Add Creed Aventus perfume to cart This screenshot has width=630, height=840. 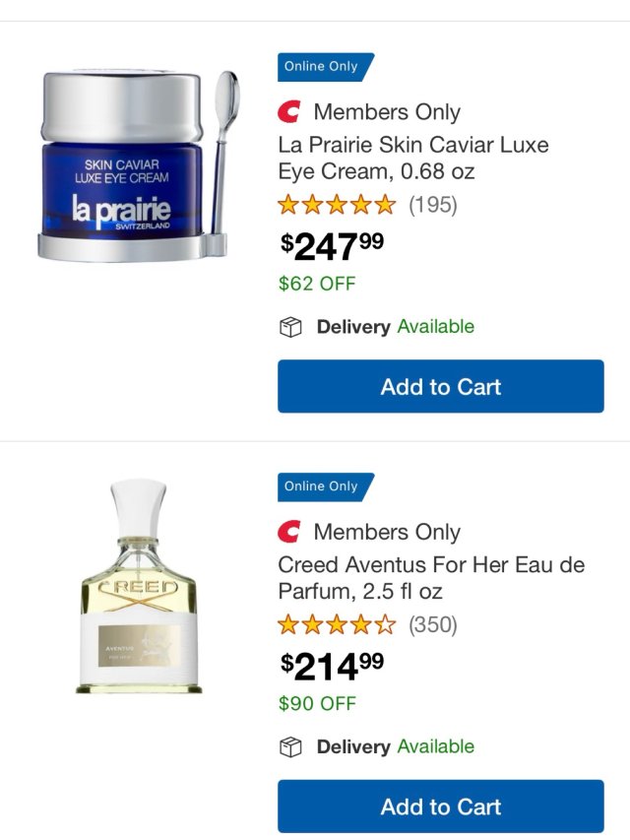pos(440,807)
